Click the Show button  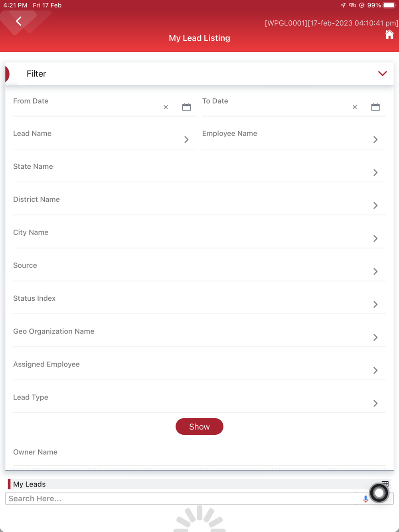tap(199, 427)
